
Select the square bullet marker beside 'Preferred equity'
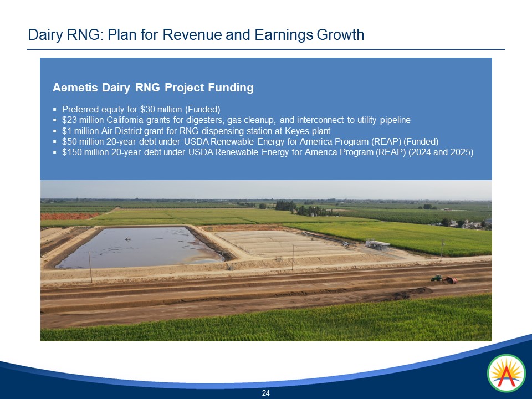55,109
